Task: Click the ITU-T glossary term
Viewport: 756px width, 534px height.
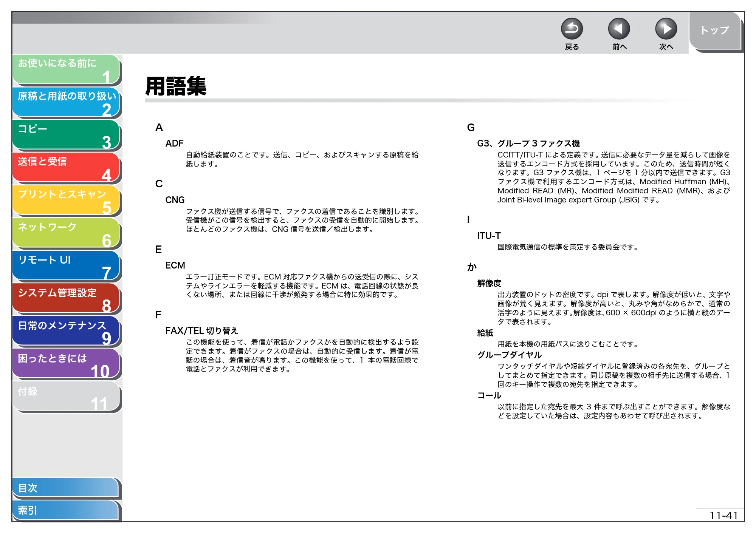Action: click(489, 236)
